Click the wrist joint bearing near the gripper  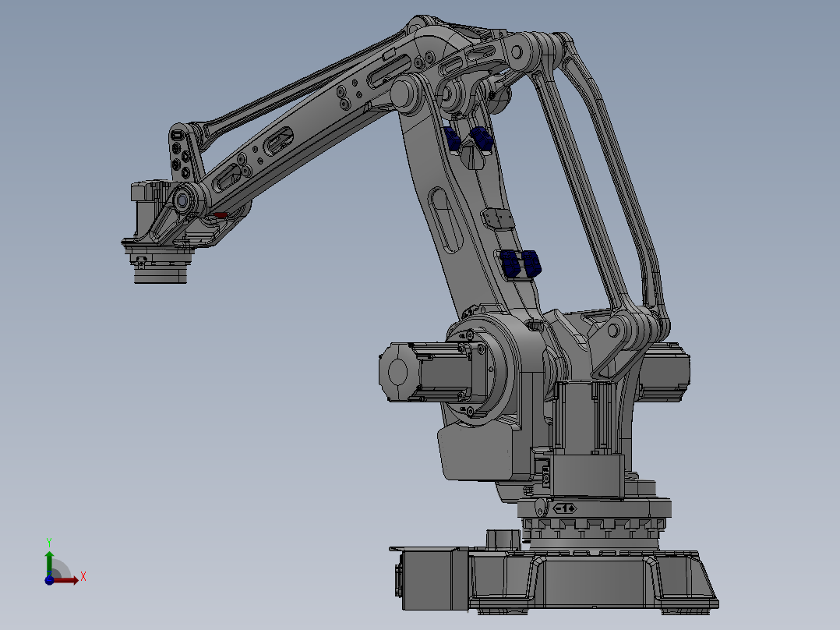[x=183, y=199]
